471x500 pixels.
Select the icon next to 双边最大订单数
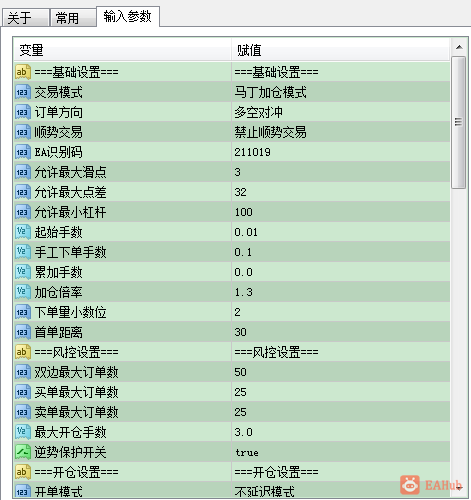(x=23, y=372)
